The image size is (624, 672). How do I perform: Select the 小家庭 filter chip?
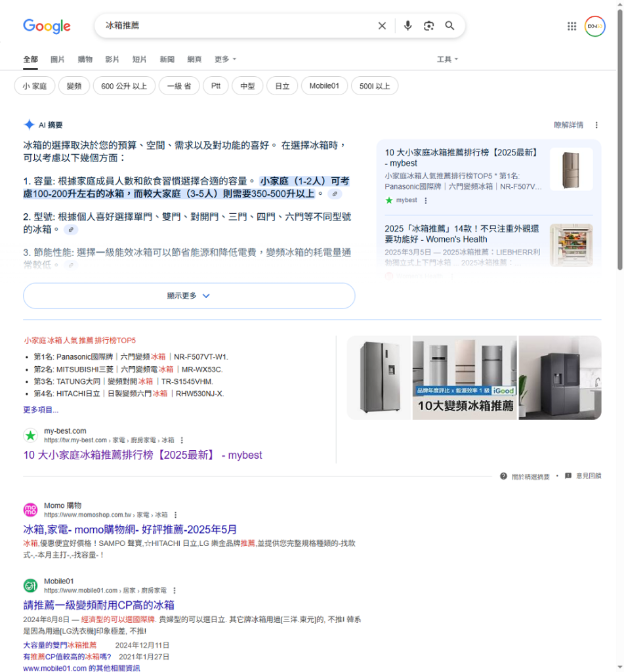pyautogui.click(x=34, y=85)
